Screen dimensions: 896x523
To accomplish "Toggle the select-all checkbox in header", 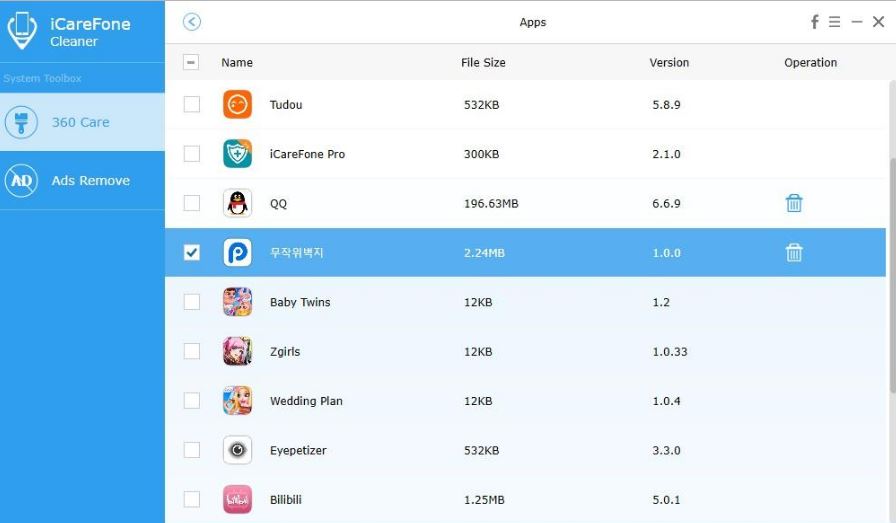I will coord(191,62).
